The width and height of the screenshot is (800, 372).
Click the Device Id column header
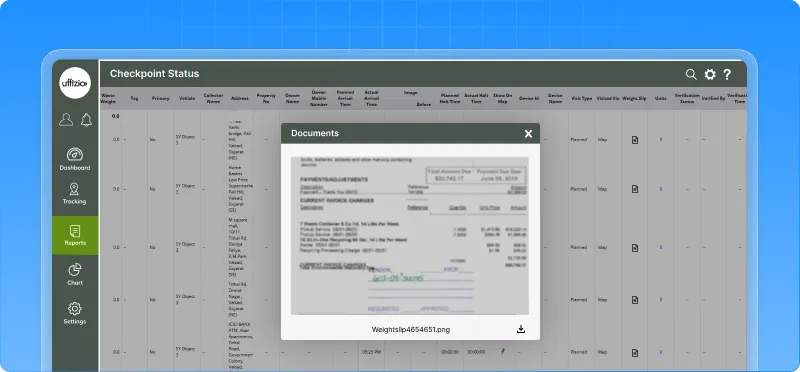529,98
